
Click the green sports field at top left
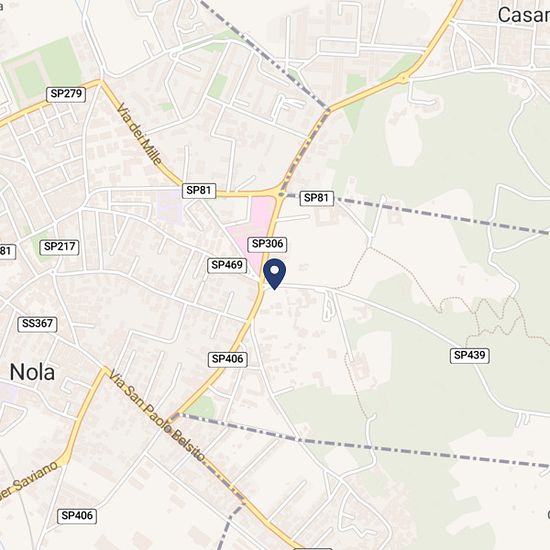[x=41, y=70]
